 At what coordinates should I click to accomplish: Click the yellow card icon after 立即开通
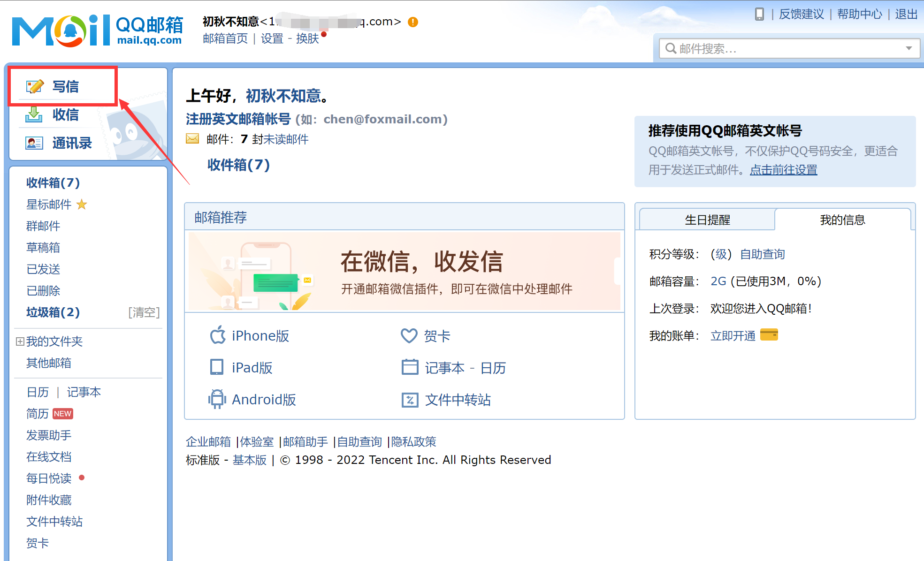click(769, 335)
